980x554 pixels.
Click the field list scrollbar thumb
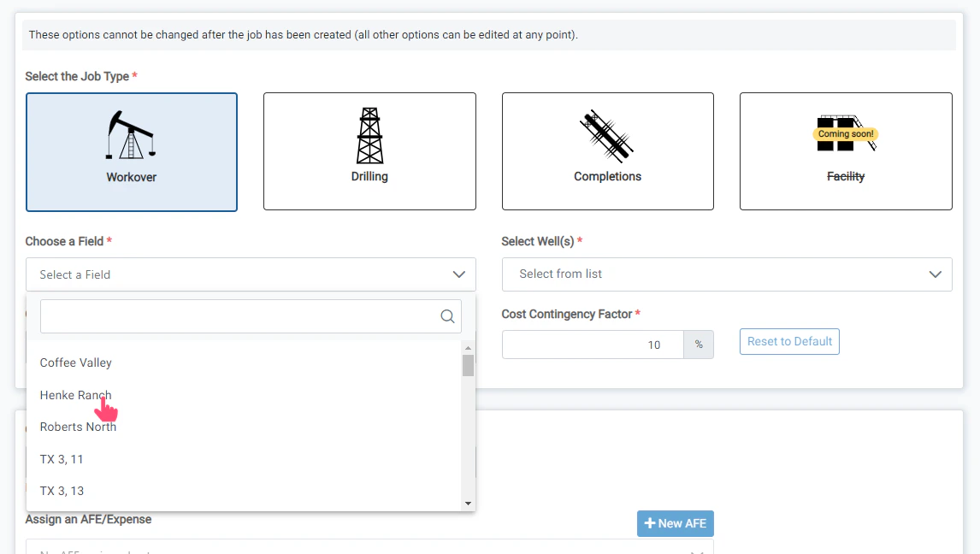click(468, 365)
